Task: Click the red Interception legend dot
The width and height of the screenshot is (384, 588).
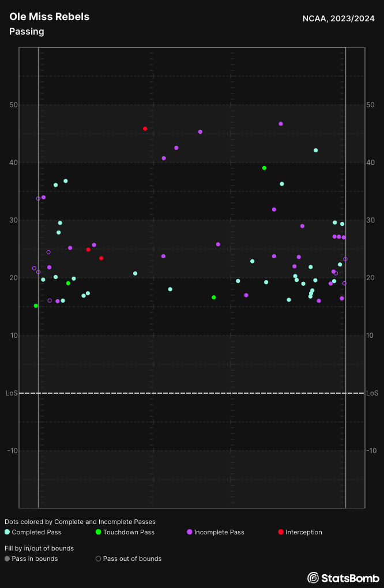Action: pyautogui.click(x=280, y=532)
